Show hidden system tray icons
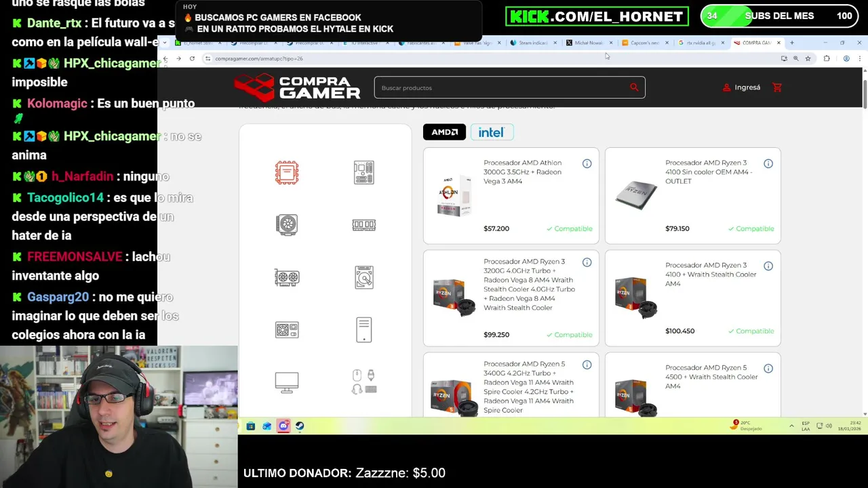Screen dimensions: 868x488 click(791, 426)
